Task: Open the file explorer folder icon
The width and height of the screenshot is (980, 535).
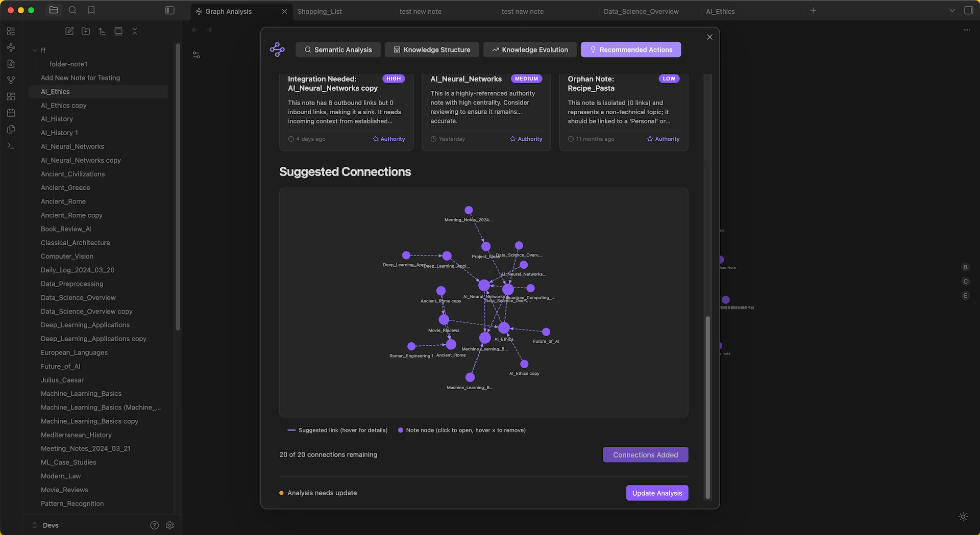Action: pos(54,10)
